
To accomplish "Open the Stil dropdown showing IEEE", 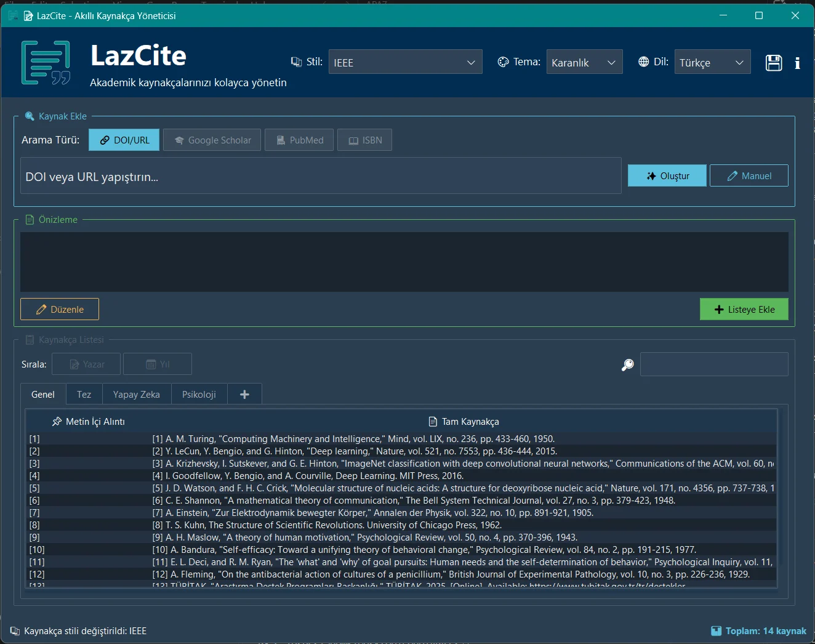I will pos(405,62).
